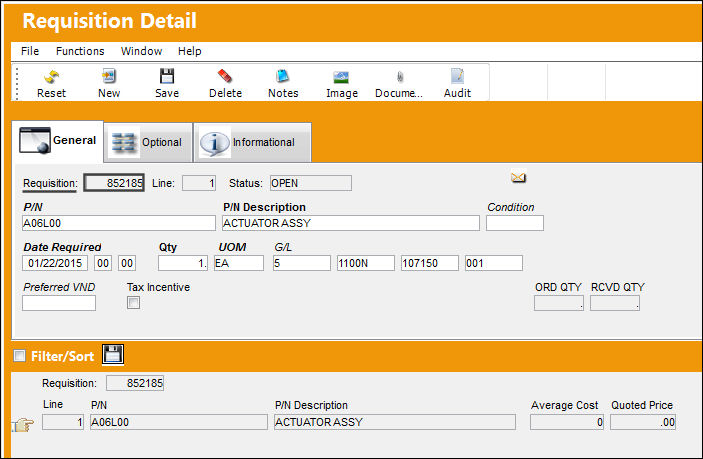This screenshot has width=703, height=459.
Task: Click the list row ACTUATOR ASSY description
Action: 395,422
